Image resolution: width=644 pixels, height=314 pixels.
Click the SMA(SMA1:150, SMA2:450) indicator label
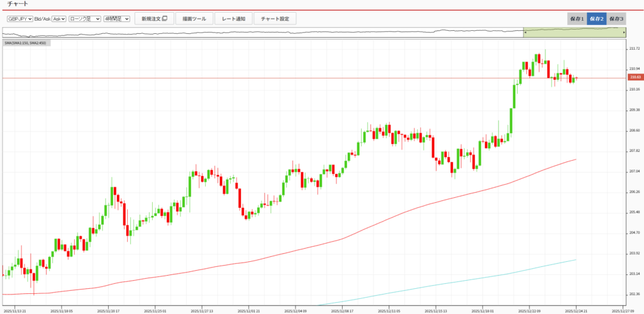pyautogui.click(x=26, y=43)
